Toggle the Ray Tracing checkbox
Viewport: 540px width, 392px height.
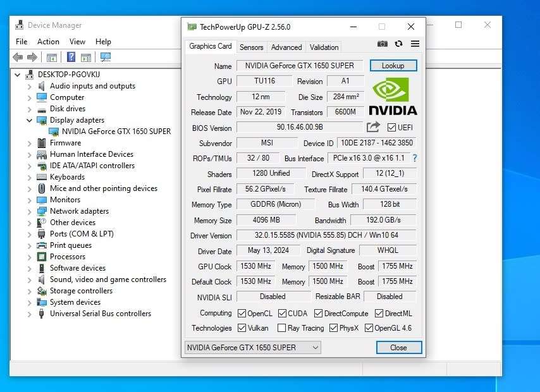(x=281, y=328)
